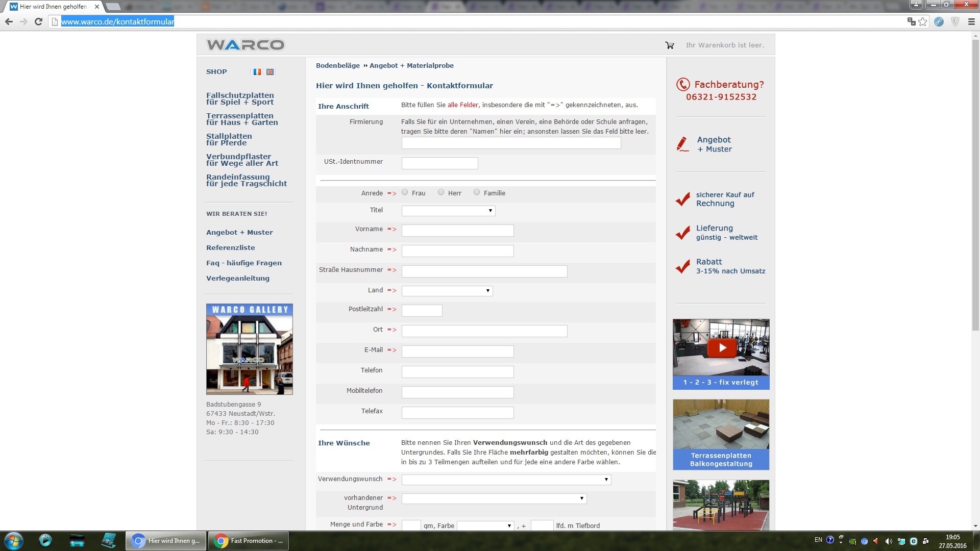Bookmark page with star icon
The image size is (980, 551).
click(923, 21)
